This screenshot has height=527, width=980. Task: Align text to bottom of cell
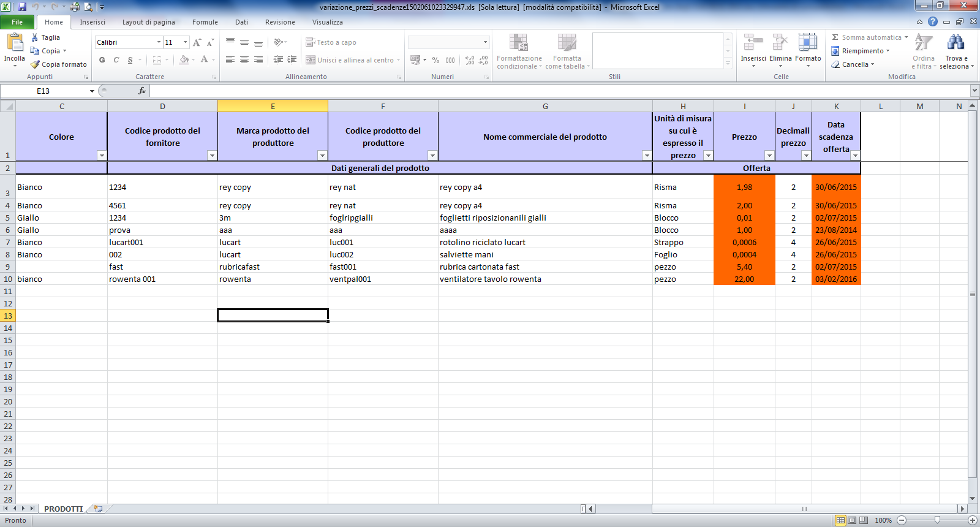258,42
